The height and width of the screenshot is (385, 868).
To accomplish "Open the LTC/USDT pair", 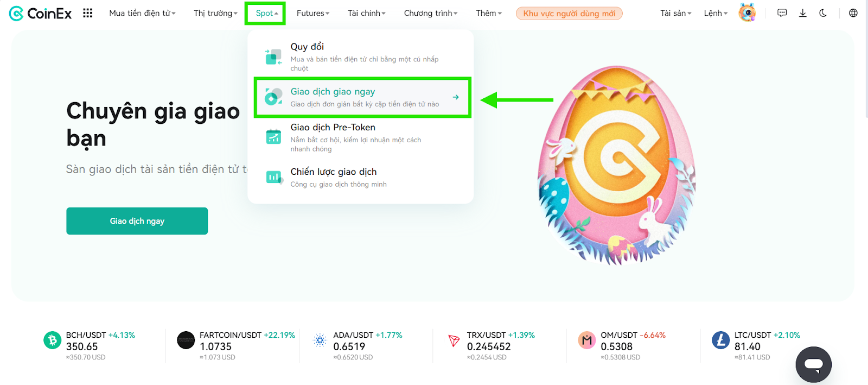I will (753, 335).
